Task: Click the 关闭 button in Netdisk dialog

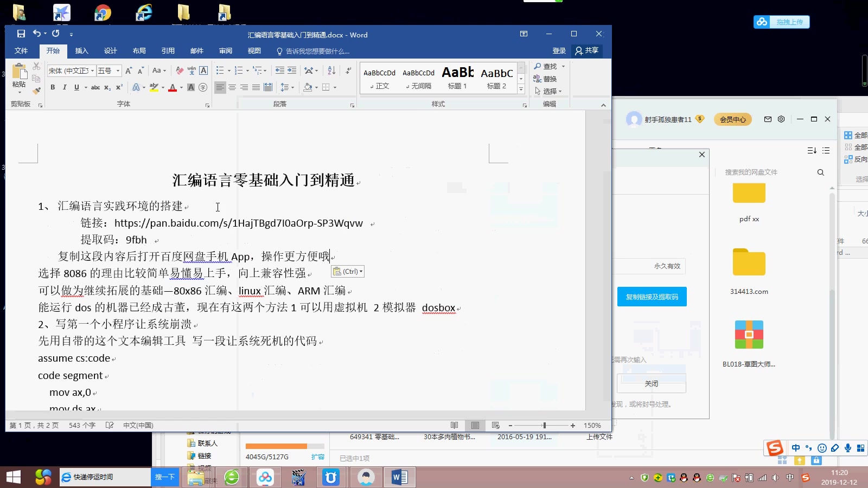Action: point(652,383)
